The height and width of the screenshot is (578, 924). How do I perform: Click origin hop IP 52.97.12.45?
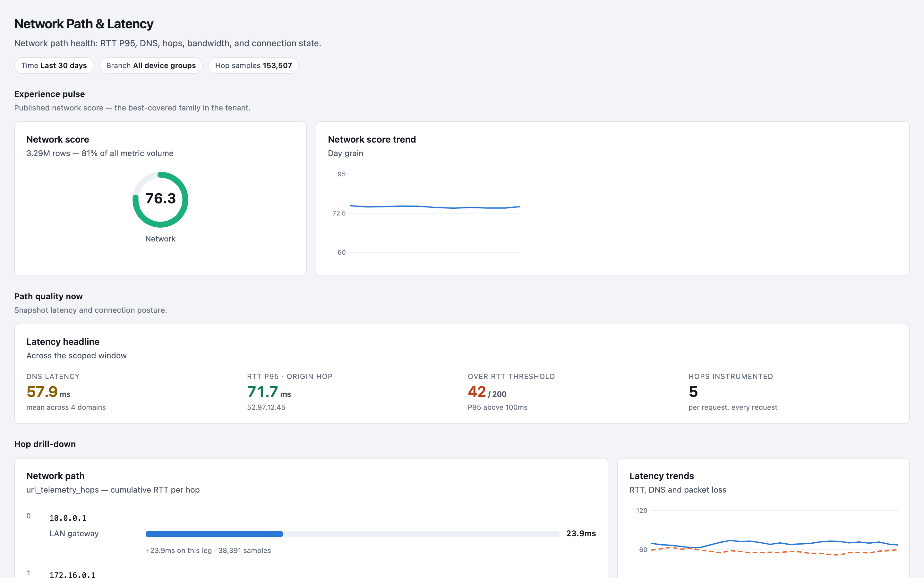click(266, 407)
